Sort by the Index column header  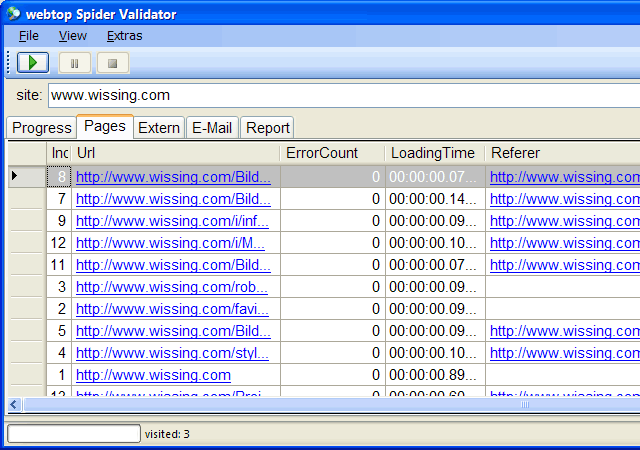[x=59, y=153]
